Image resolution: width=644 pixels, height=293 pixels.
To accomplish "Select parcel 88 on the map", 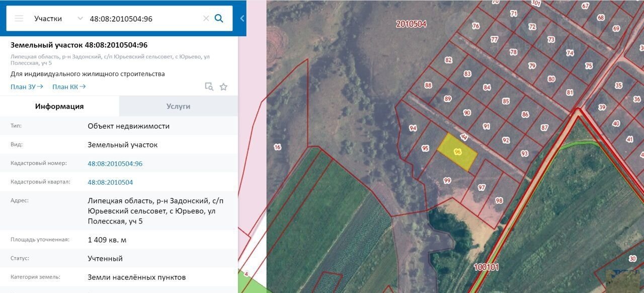I will tap(428, 86).
